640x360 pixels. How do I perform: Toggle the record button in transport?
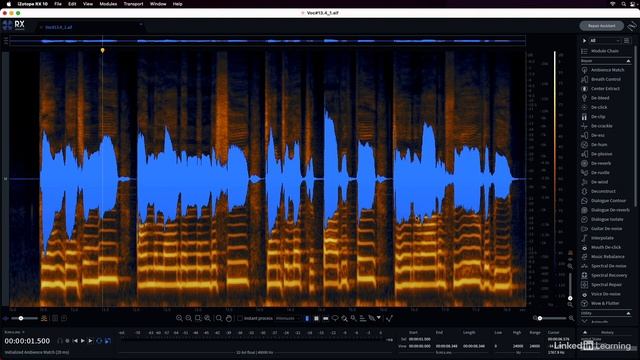(x=67, y=341)
